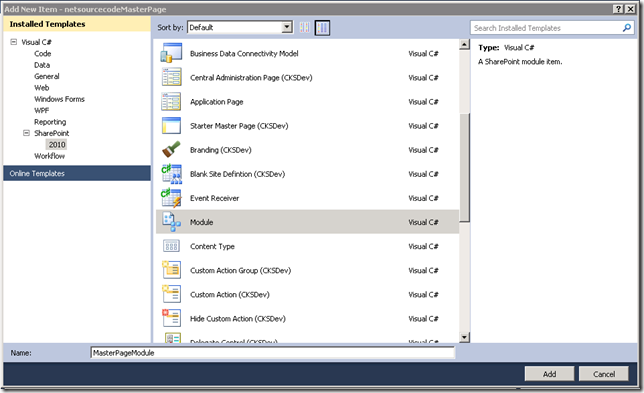Select the Branding (CKSDev) text
Screen dimensions: 644x393
(x=221, y=150)
